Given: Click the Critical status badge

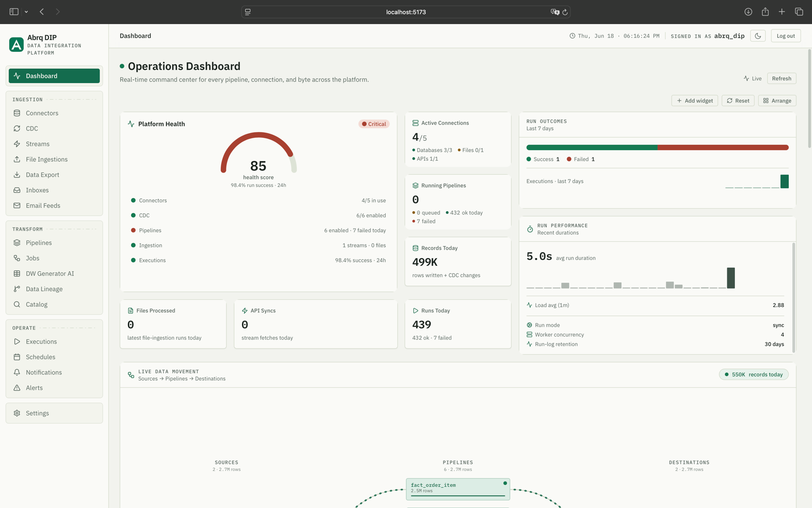Looking at the screenshot, I should 374,124.
